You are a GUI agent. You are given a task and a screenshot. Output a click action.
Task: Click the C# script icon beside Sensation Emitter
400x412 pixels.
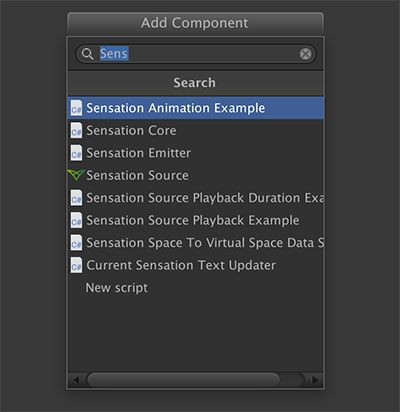point(76,153)
